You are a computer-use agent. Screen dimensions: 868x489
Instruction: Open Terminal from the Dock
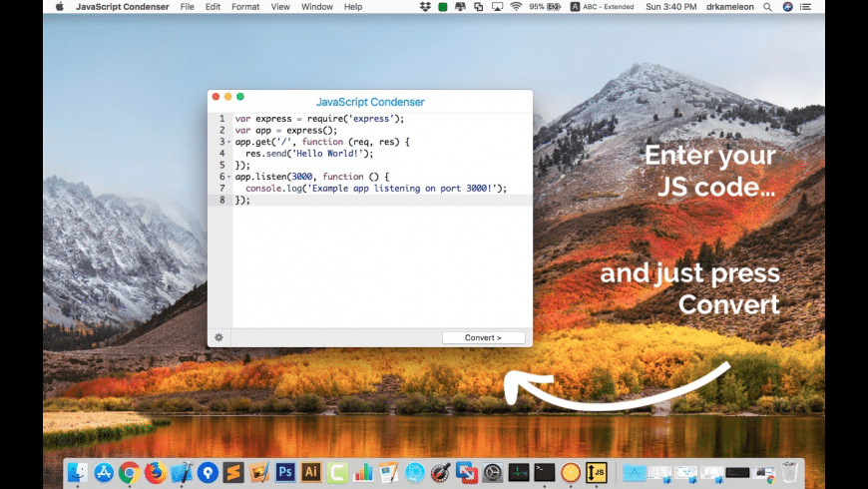coord(545,472)
